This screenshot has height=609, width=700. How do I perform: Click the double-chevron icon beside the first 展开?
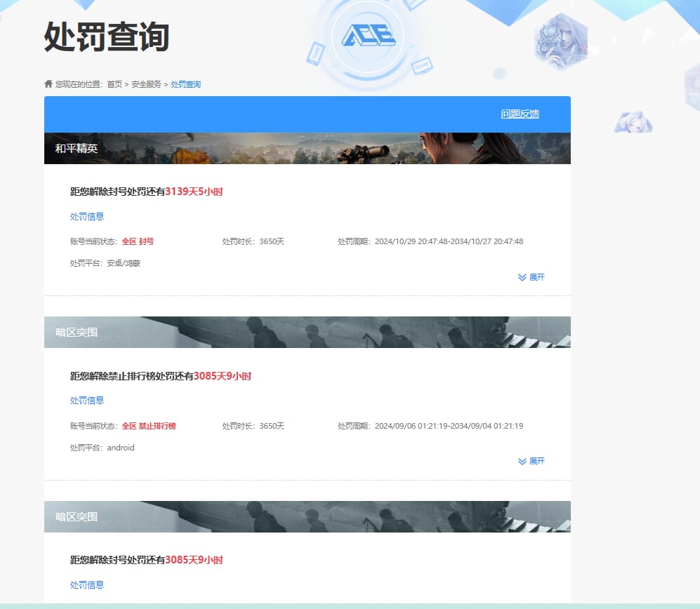[x=521, y=276]
